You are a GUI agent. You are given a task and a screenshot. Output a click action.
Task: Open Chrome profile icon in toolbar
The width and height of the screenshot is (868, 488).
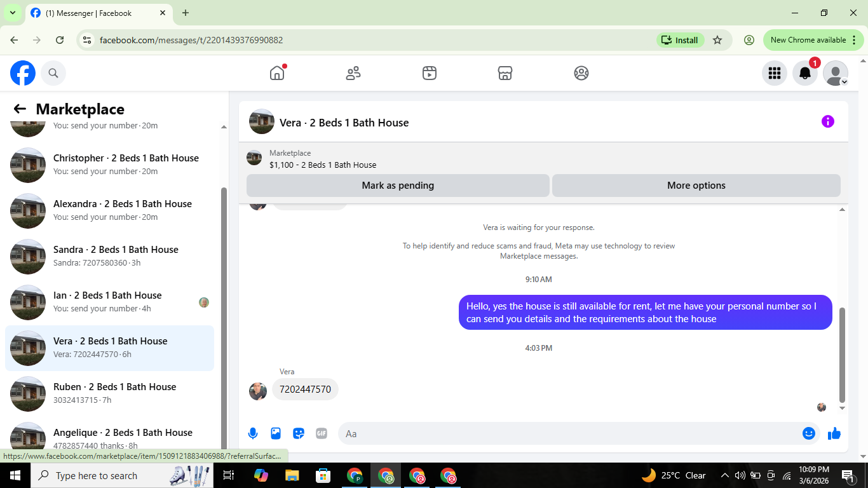click(749, 40)
